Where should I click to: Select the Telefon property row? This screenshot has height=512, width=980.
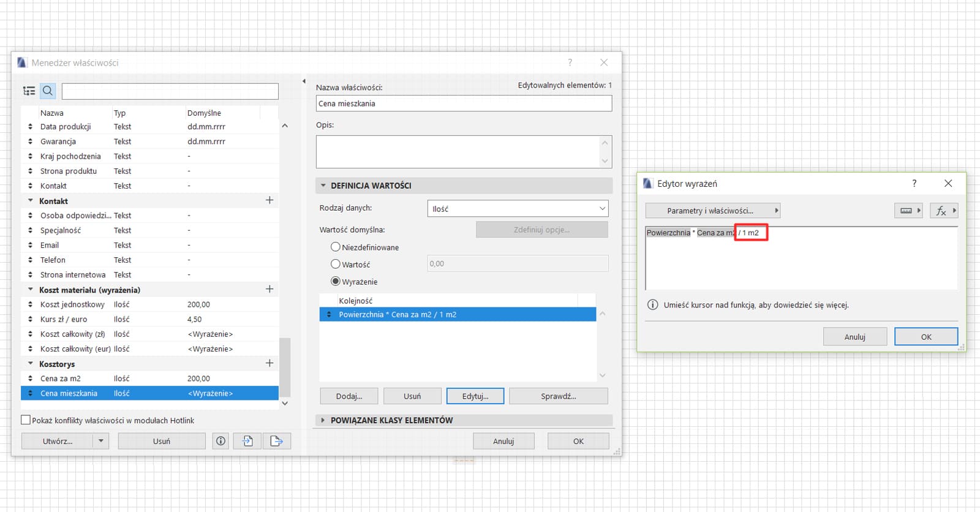(x=149, y=260)
